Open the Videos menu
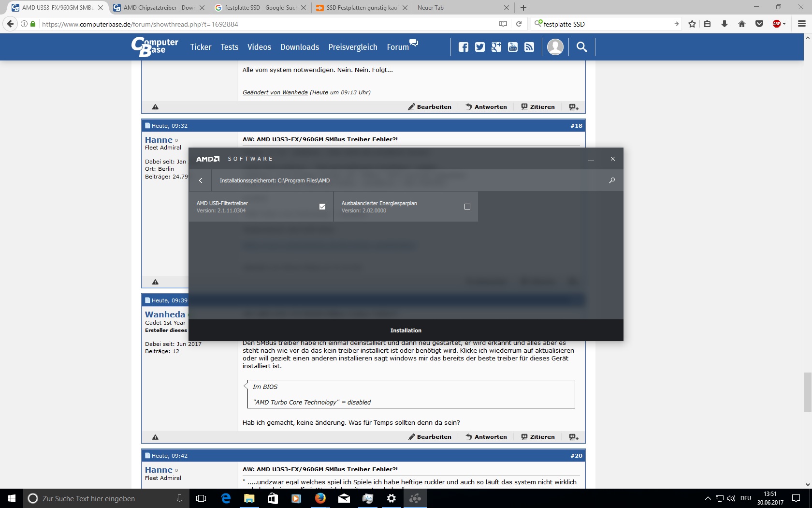812x508 pixels. tap(259, 47)
